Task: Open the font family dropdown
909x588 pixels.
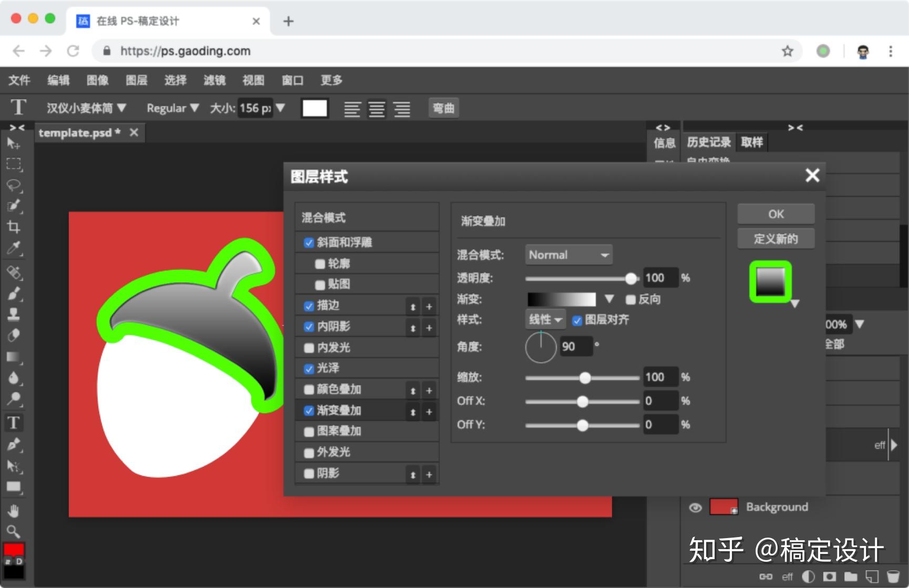Action: [x=84, y=108]
